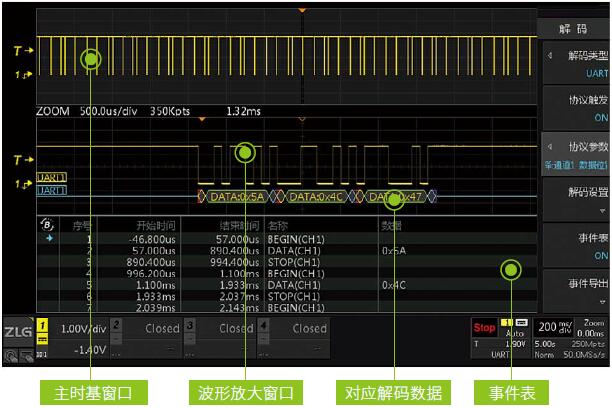Open the 协议参数 protocol parameters menu
This screenshot has width=612, height=408.
tap(574, 152)
